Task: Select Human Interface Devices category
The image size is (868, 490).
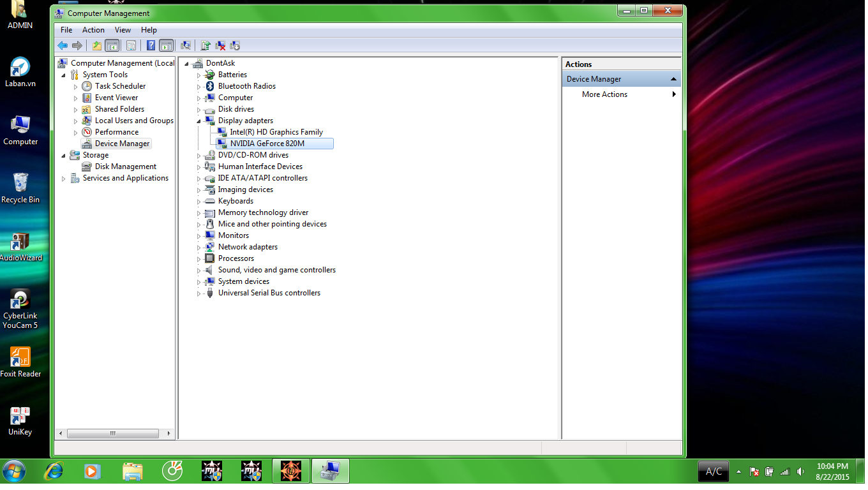Action: pyautogui.click(x=260, y=167)
